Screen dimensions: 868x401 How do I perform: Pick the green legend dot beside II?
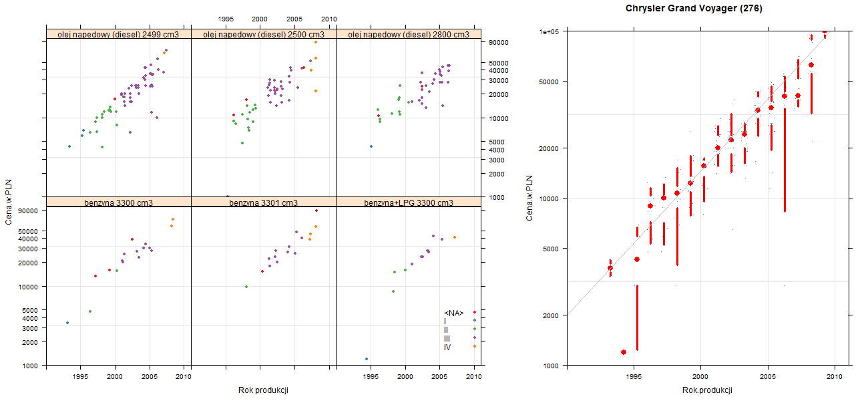pos(474,329)
